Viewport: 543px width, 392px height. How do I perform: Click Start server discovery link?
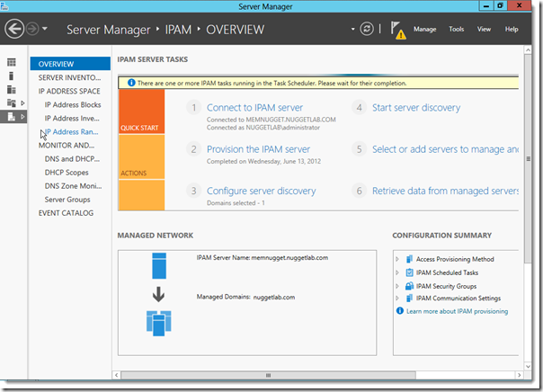point(416,108)
